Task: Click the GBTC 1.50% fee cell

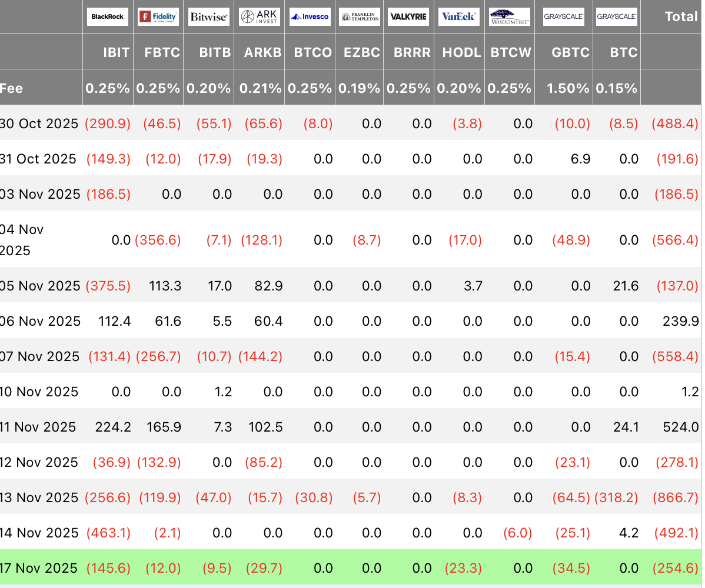Action: pyautogui.click(x=568, y=88)
